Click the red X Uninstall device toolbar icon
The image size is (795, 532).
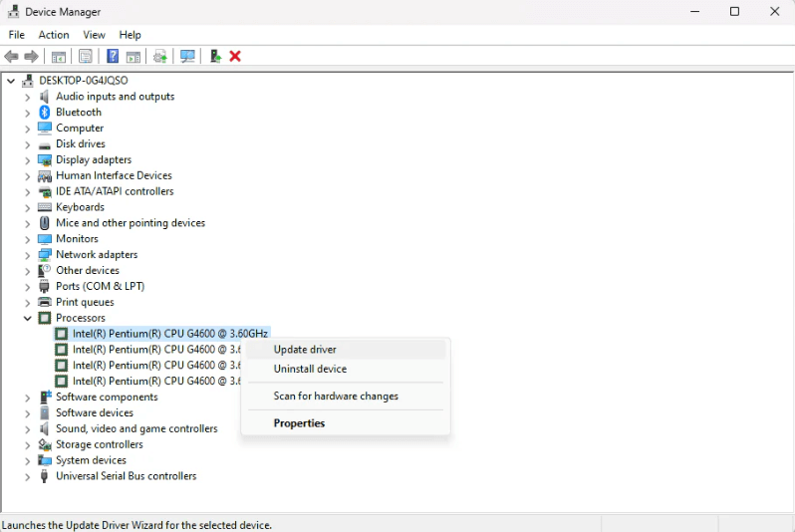[x=235, y=57]
